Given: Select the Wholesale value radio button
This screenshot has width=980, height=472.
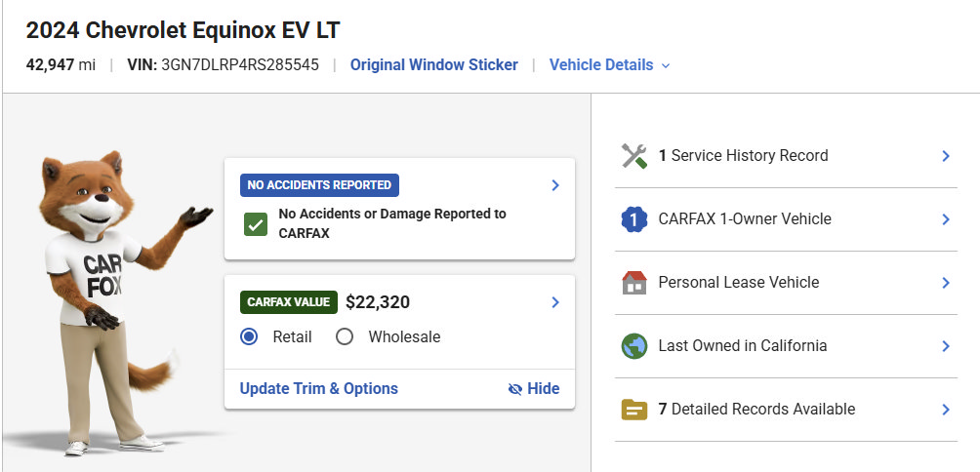Looking at the screenshot, I should 345,337.
